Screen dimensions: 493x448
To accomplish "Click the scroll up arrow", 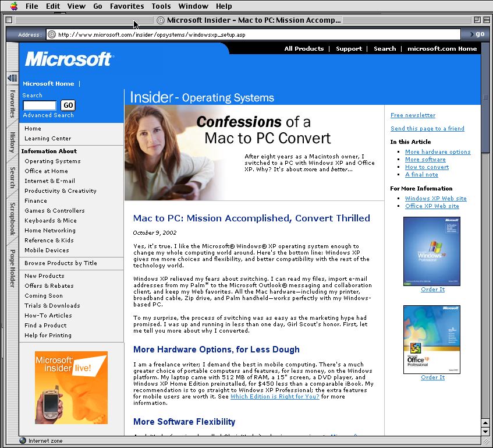I will coord(485,422).
